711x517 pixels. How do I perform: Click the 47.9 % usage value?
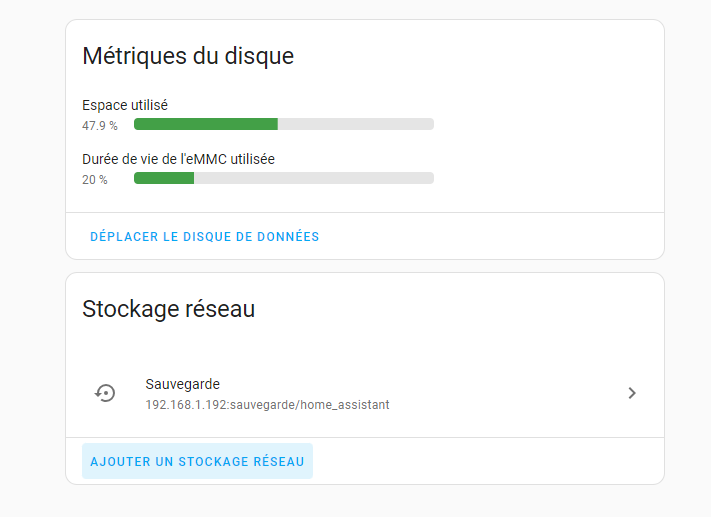100,126
